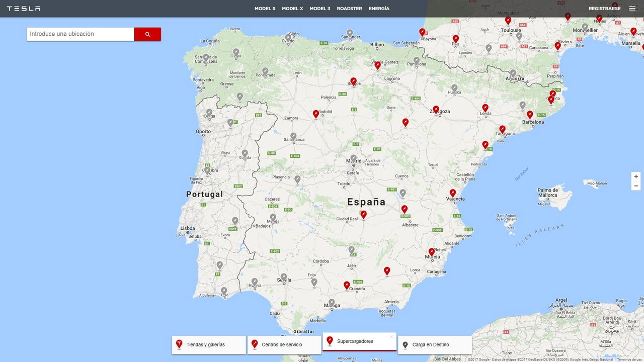
Task: Select the gray pin at Andorra
Action: (x=513, y=73)
